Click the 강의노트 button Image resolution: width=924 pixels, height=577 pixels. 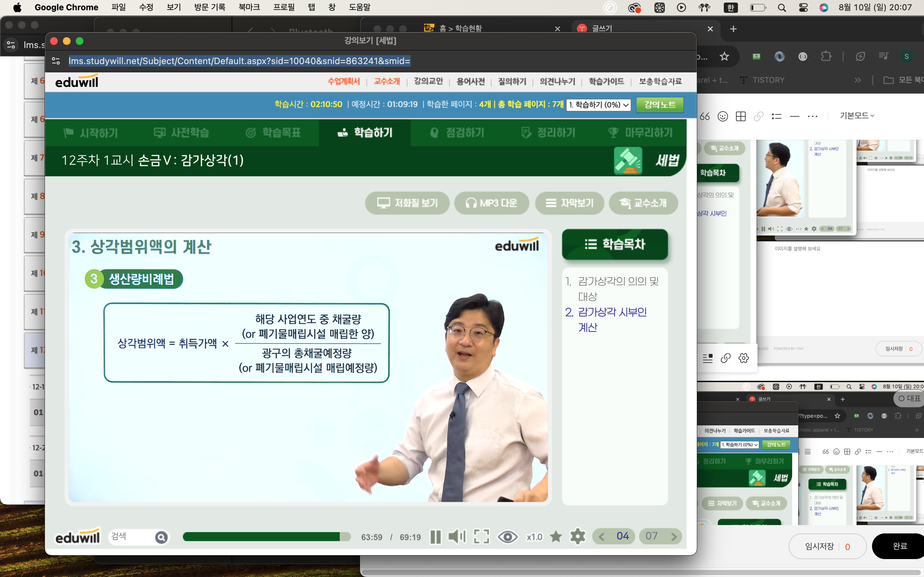click(x=660, y=105)
